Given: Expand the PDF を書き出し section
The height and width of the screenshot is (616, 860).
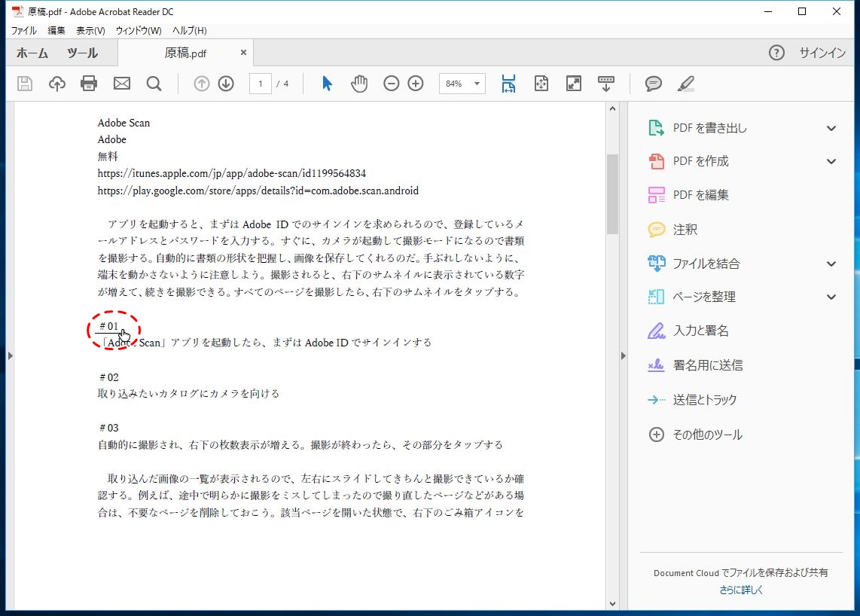Looking at the screenshot, I should pos(831,128).
